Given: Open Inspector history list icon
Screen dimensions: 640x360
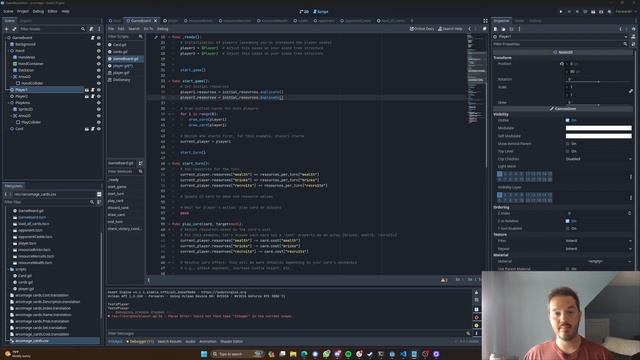Looking at the screenshot, I should pyautogui.click(x=633, y=29).
